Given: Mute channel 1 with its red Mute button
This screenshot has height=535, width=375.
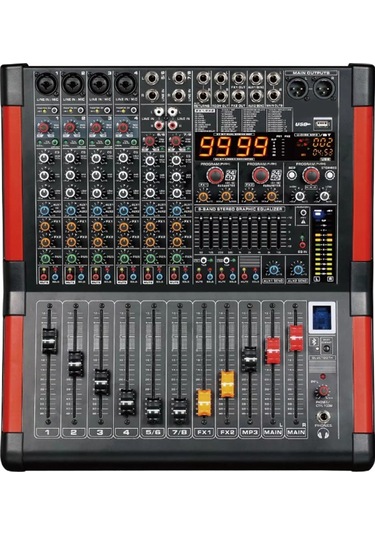Looking at the screenshot, I should pyautogui.click(x=44, y=277).
